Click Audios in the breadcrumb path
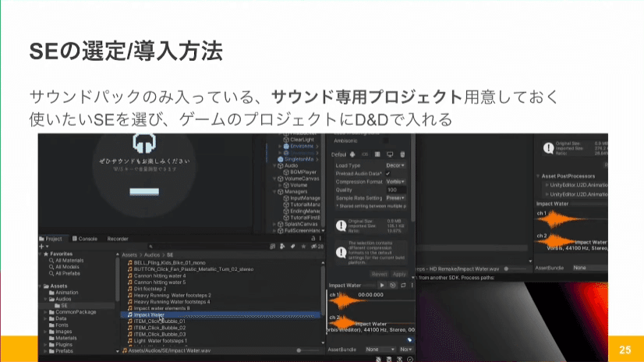Image resolution: width=644 pixels, height=362 pixels. pyautogui.click(x=151, y=255)
